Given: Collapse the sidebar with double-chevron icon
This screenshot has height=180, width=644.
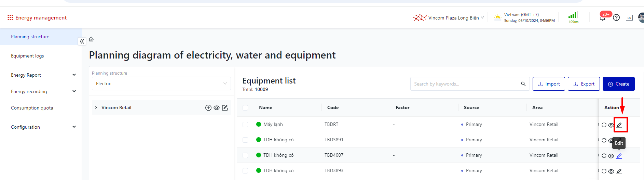Looking at the screenshot, I should [x=82, y=41].
